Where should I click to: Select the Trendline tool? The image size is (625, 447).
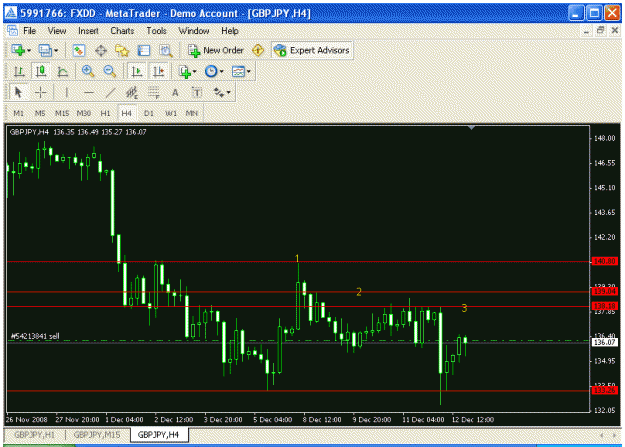pos(110,93)
